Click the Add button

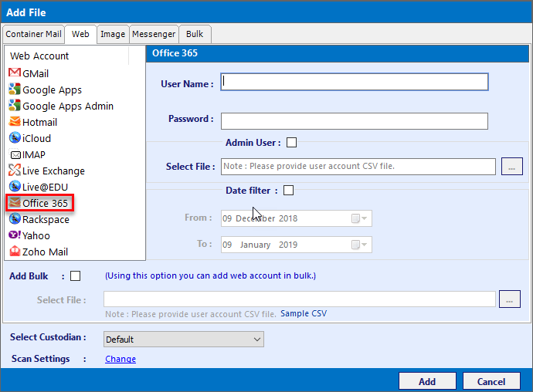point(427,381)
